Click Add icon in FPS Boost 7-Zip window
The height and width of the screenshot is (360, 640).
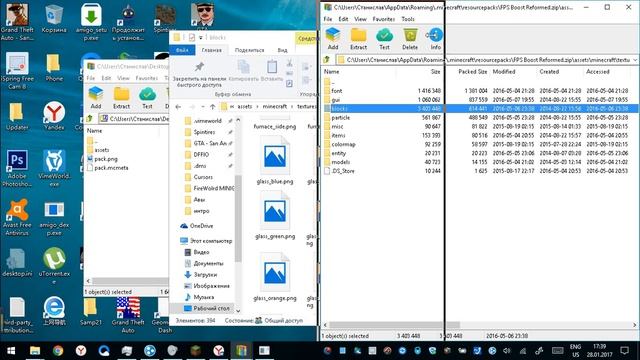click(333, 39)
